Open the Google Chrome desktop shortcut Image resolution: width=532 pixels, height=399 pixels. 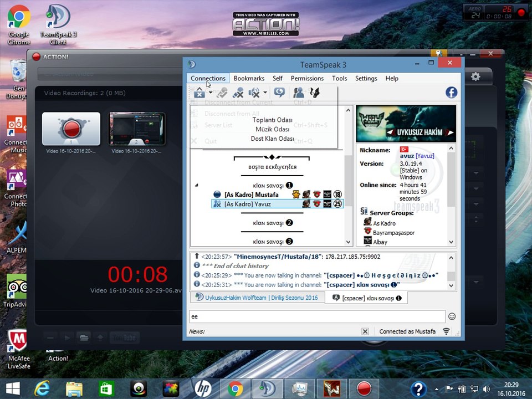pos(19,25)
